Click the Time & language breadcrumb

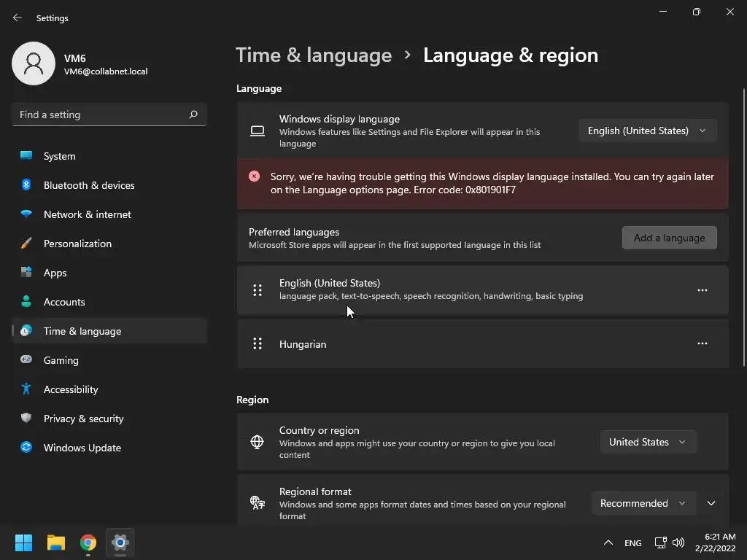[314, 55]
